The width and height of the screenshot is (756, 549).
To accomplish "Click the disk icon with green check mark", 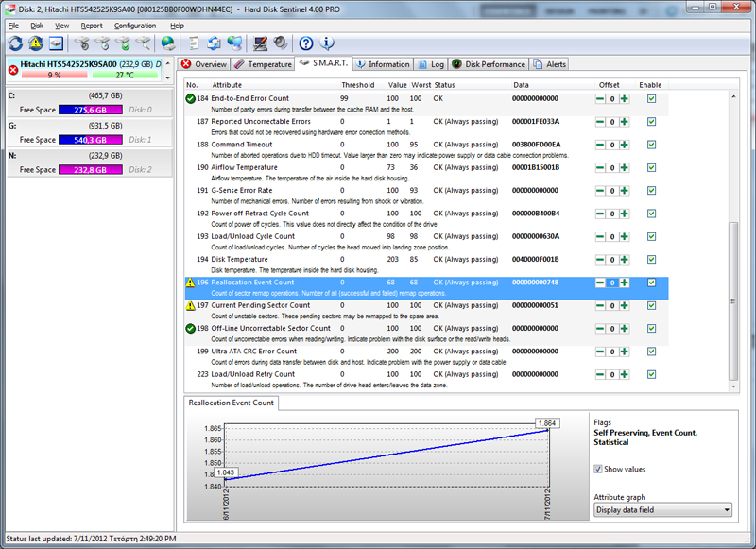I will [124, 43].
